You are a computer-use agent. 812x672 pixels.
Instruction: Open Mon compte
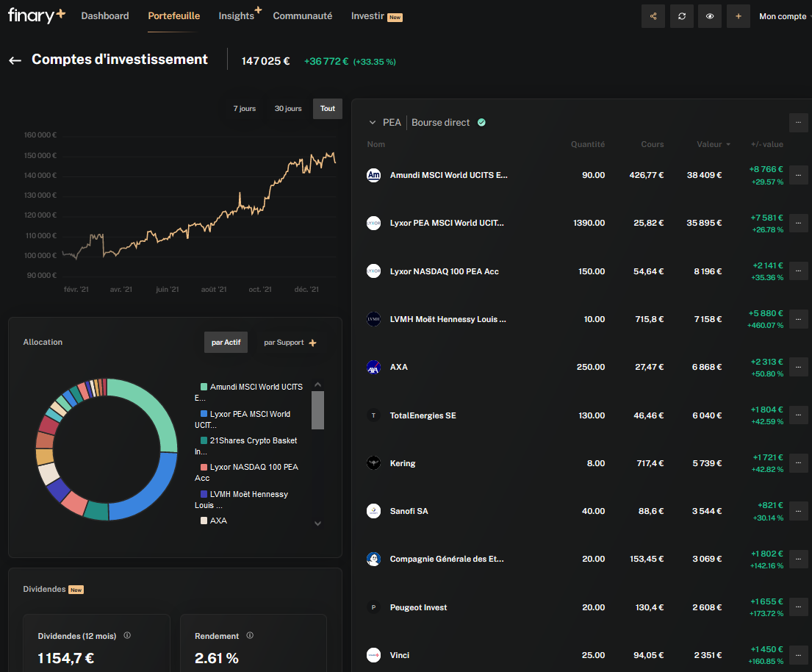pyautogui.click(x=783, y=16)
